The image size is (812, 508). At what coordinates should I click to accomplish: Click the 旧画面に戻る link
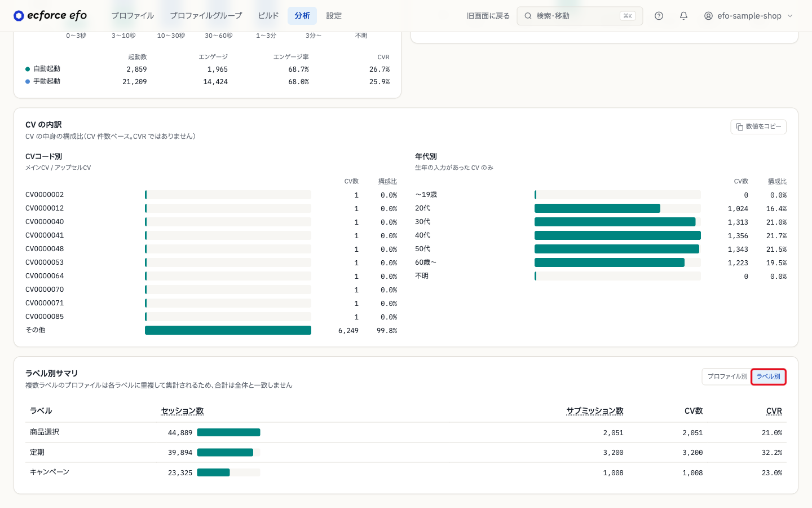coord(488,16)
